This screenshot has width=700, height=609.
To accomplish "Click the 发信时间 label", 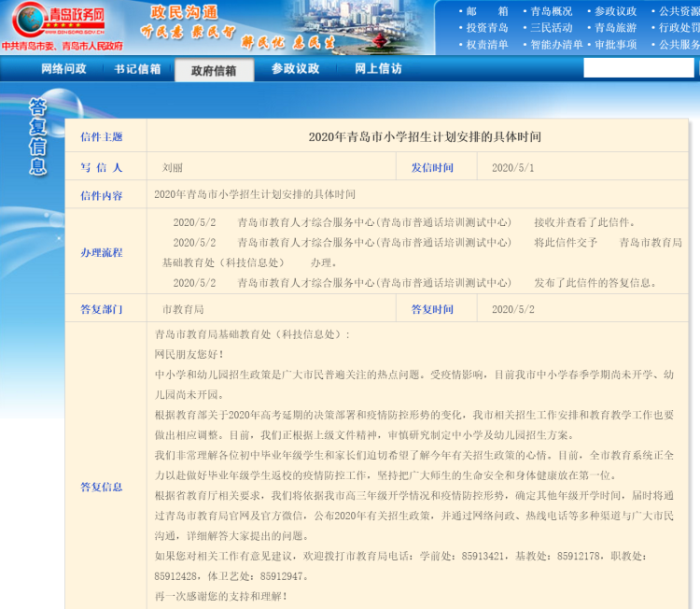I will click(x=432, y=167).
